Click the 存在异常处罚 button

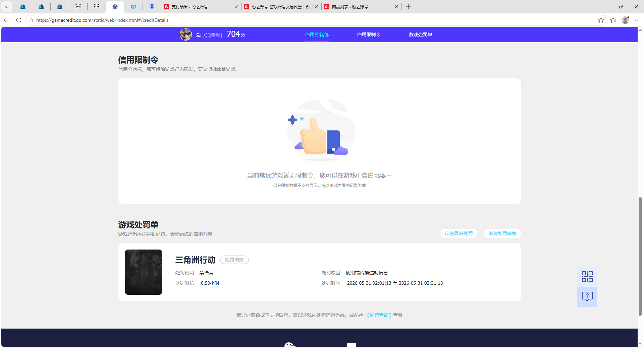click(459, 233)
